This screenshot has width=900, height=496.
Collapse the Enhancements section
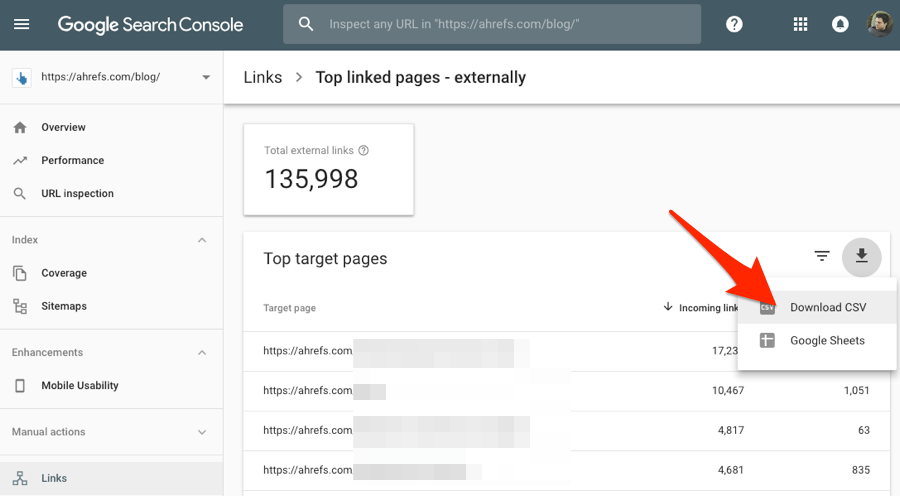tap(202, 352)
